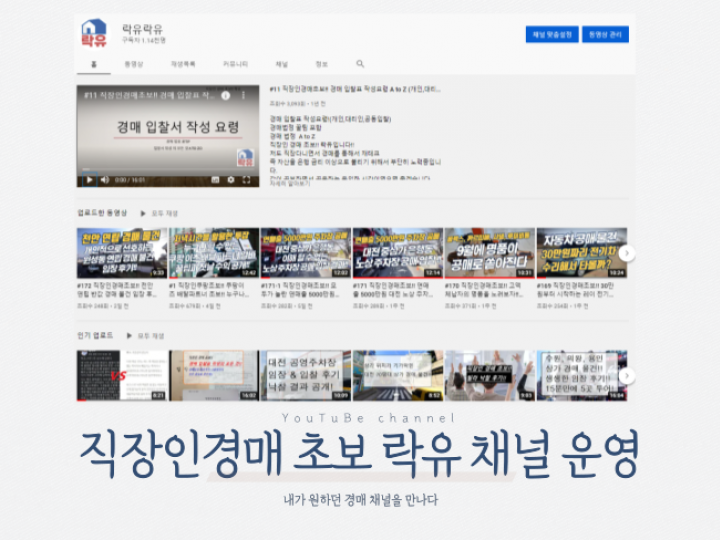
Task: Mute the featured video volume icon
Action: 105,180
